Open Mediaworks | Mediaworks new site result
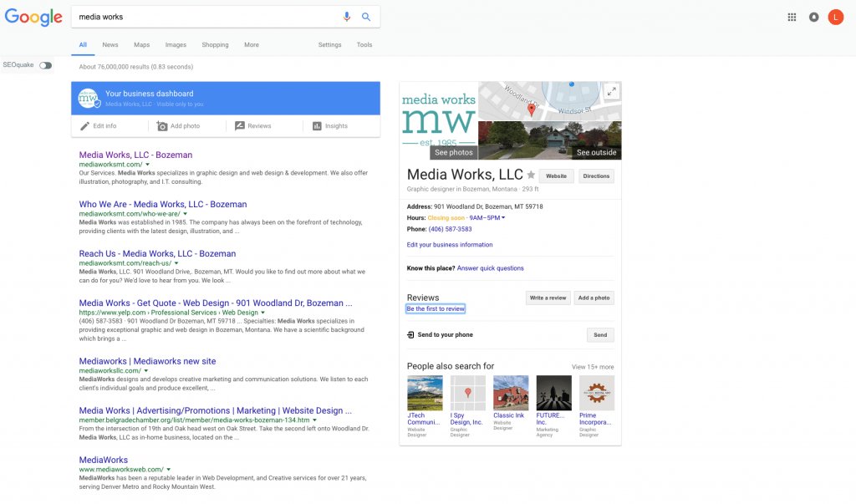This screenshot has height=504, width=856. click(x=147, y=361)
